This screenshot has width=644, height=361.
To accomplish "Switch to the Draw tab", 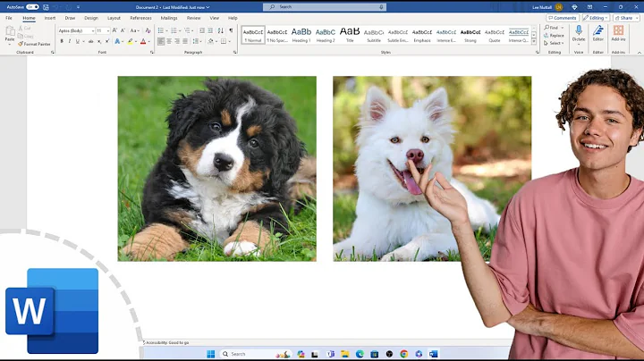I will [70, 18].
